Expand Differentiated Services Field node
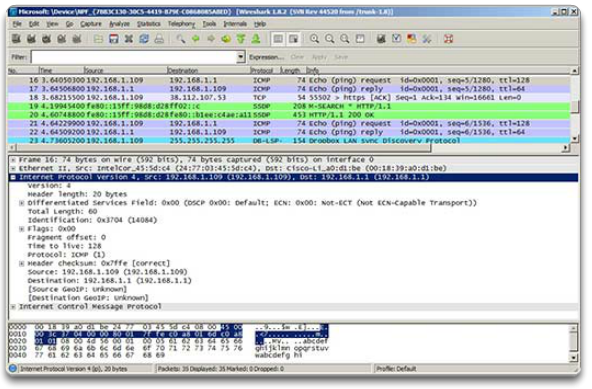This screenshot has width=592, height=389. pyautogui.click(x=22, y=203)
